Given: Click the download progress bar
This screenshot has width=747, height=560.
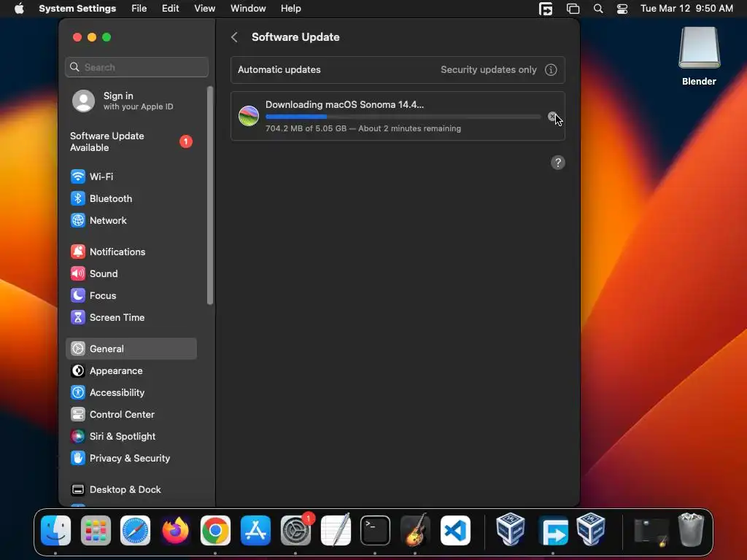Looking at the screenshot, I should coord(403,117).
